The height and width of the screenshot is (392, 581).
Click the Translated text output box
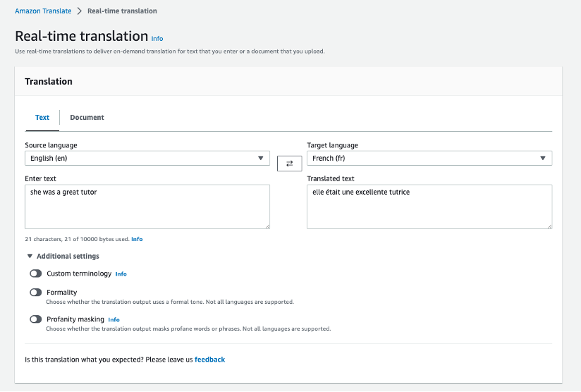click(x=429, y=207)
